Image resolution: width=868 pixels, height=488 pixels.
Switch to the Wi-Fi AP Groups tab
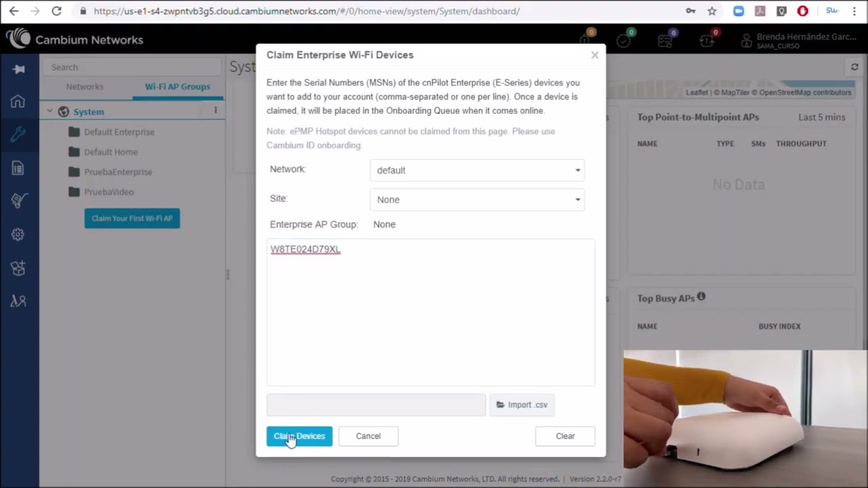coord(178,87)
